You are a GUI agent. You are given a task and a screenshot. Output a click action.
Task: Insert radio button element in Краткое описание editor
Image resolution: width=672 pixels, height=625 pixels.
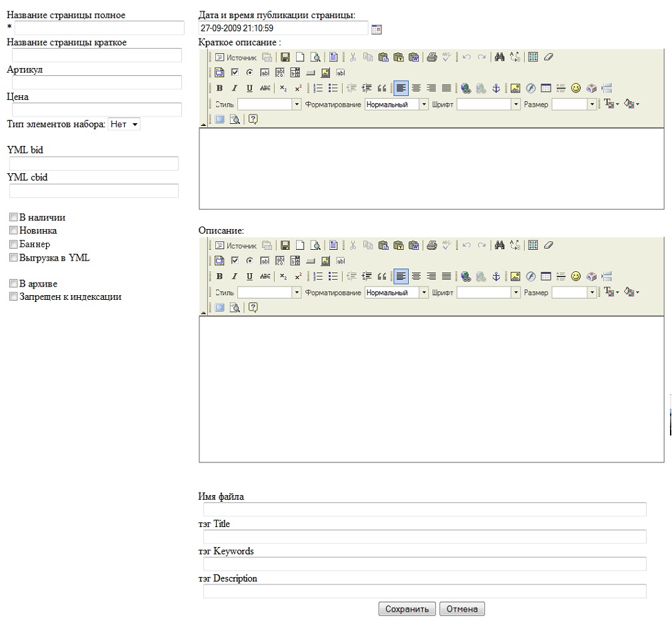click(x=249, y=73)
